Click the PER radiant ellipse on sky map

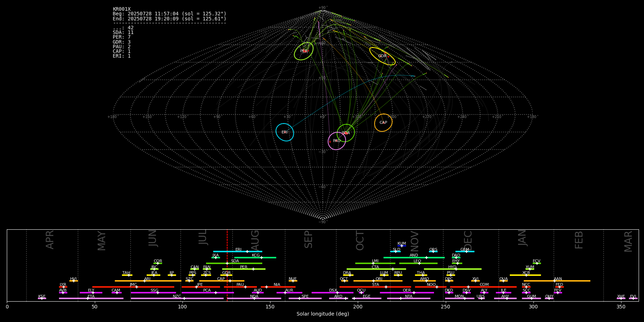click(304, 51)
